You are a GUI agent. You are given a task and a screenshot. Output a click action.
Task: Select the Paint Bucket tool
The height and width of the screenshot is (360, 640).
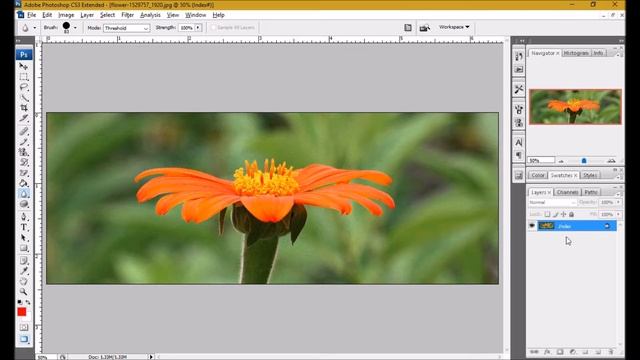pos(24,183)
